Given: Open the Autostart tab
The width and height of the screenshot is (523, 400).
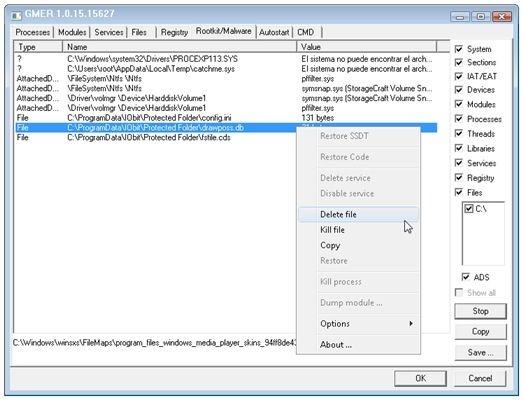Looking at the screenshot, I should point(274,32).
